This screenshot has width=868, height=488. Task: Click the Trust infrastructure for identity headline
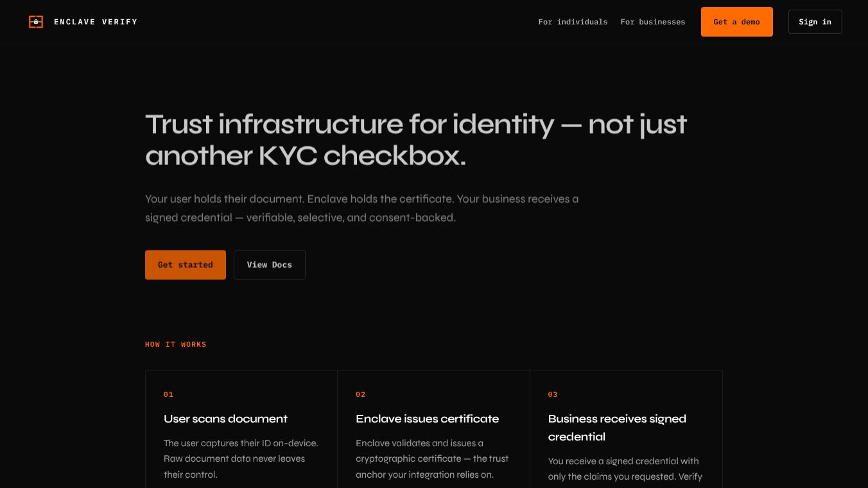[x=416, y=139]
